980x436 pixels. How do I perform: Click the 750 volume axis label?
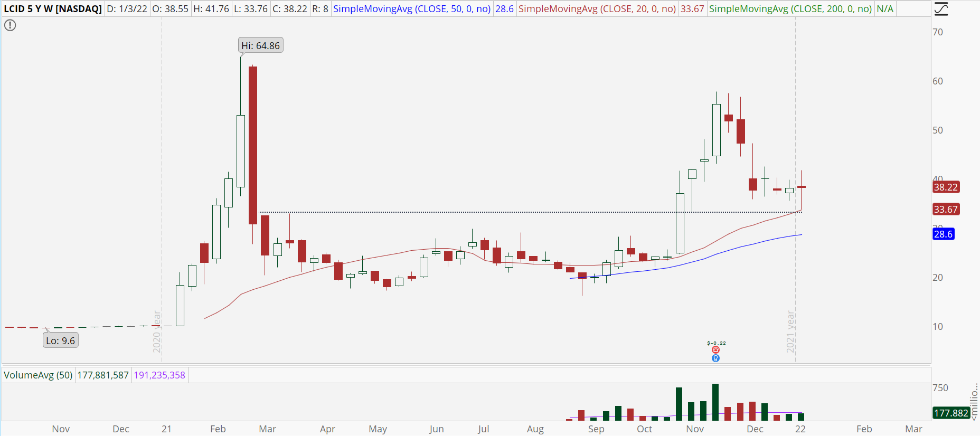click(940, 388)
